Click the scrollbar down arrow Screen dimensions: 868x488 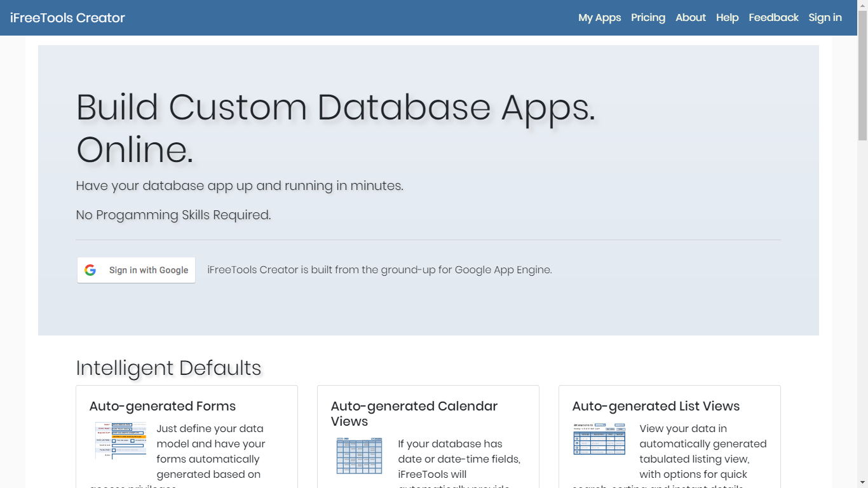[863, 483]
